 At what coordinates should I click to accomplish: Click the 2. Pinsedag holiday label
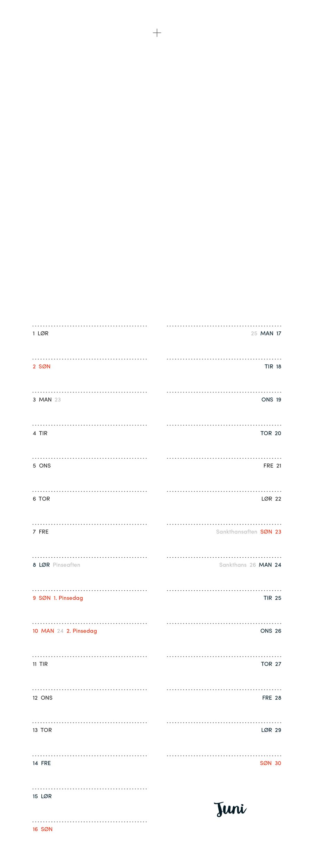[82, 631]
